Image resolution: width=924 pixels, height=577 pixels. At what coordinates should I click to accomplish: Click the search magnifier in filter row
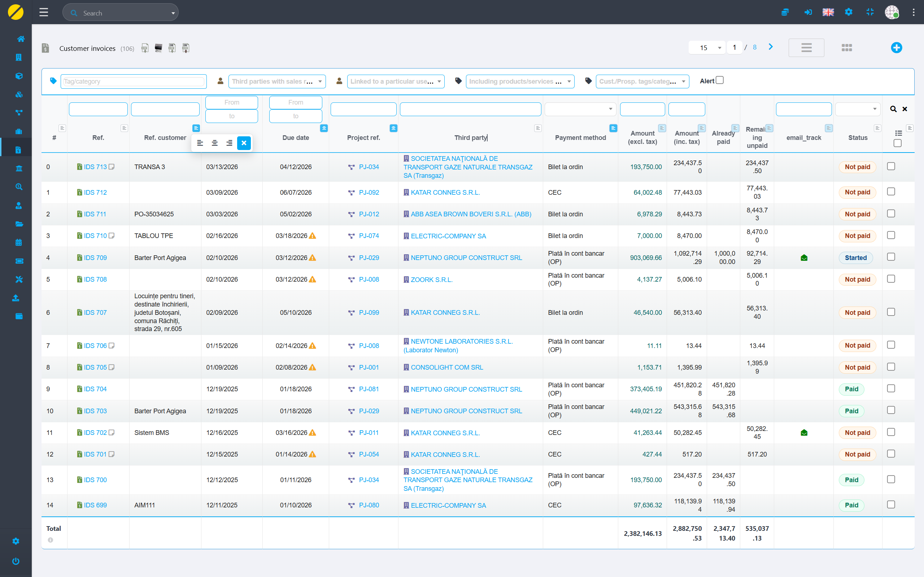(893, 109)
